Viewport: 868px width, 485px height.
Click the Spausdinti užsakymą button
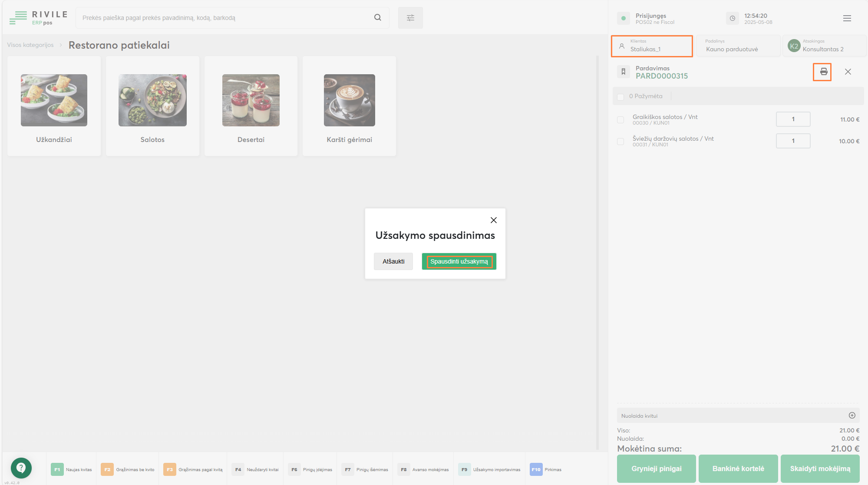(x=459, y=261)
